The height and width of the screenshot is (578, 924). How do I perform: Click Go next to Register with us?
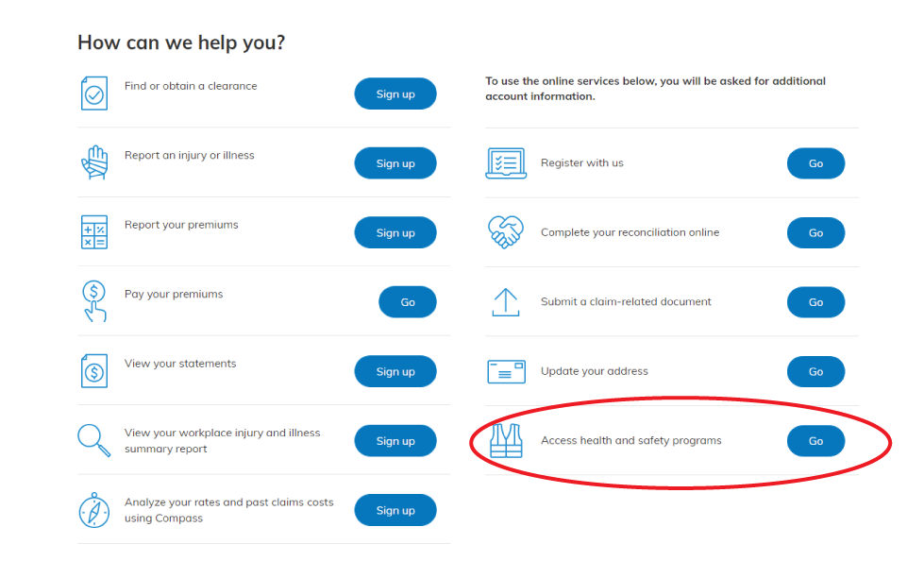tap(815, 162)
